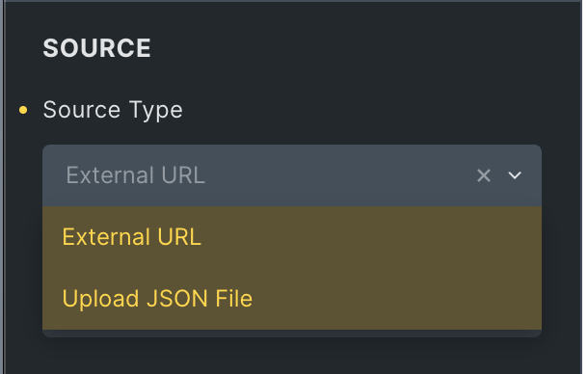
Task: Click the empty panel area below the dropdown list
Action: point(292,356)
